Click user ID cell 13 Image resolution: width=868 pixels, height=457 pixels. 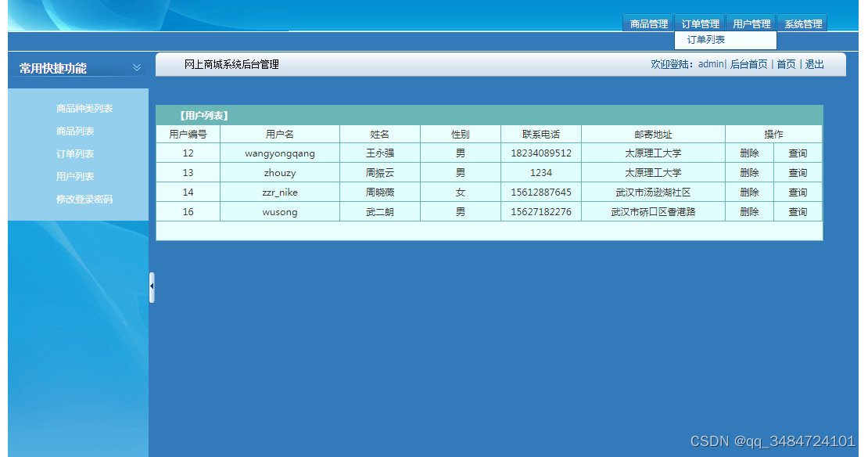tap(188, 173)
